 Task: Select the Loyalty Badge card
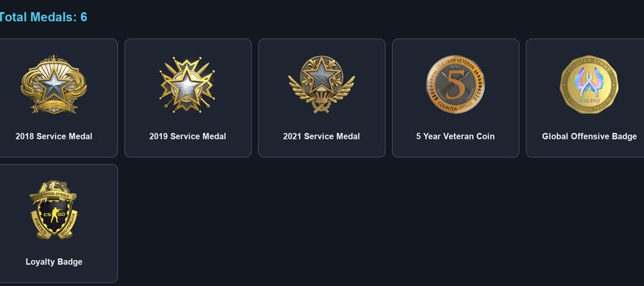57,223
